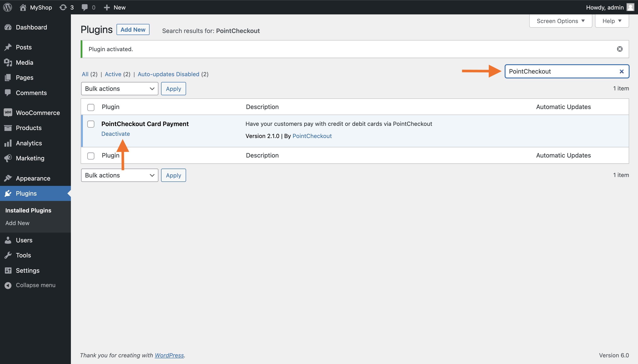
Task: Open the top Bulk actions dropdown
Action: 119,88
